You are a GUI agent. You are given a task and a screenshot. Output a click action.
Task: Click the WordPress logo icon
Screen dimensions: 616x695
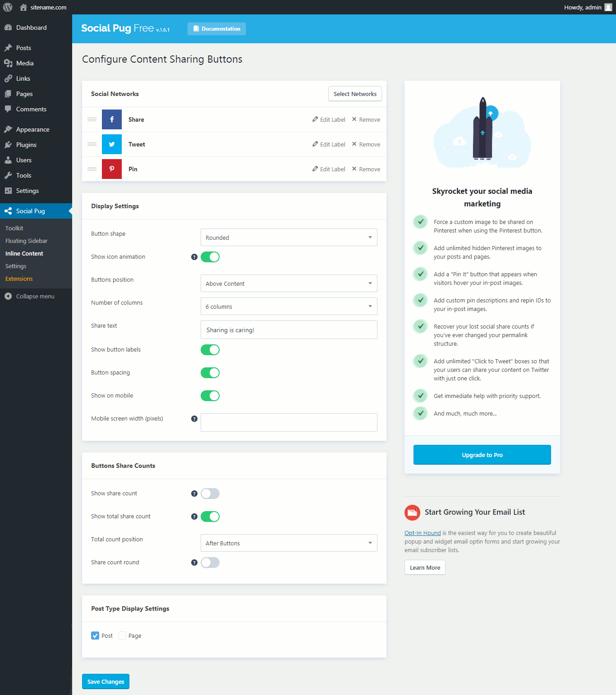tap(8, 7)
